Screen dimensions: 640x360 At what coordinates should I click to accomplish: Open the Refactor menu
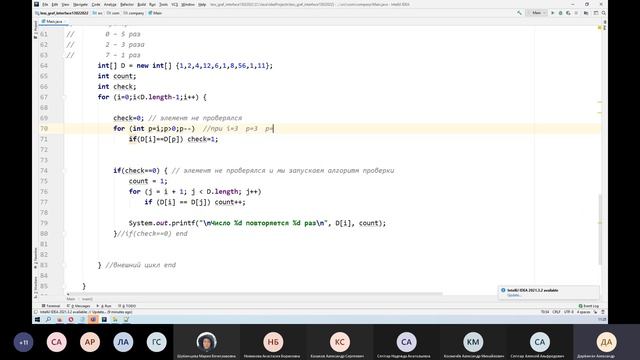127,4
